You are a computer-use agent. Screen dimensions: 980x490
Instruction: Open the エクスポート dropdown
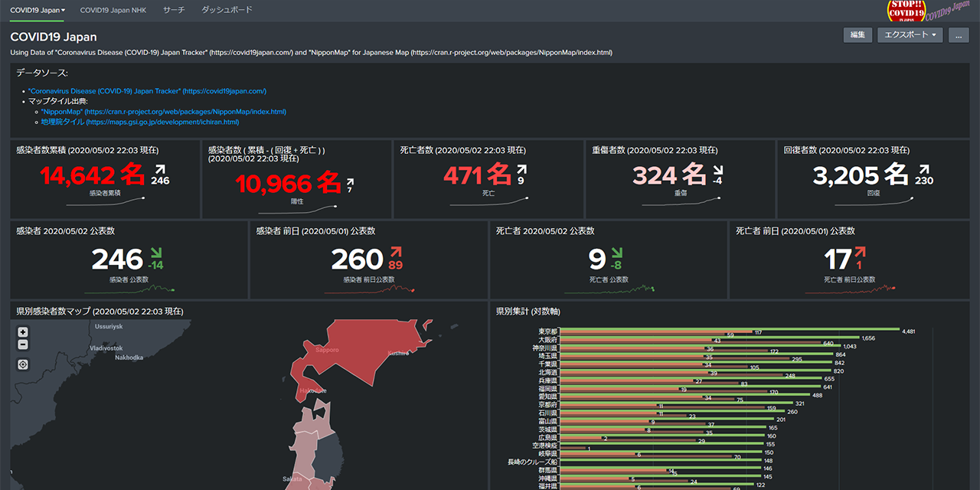point(910,34)
